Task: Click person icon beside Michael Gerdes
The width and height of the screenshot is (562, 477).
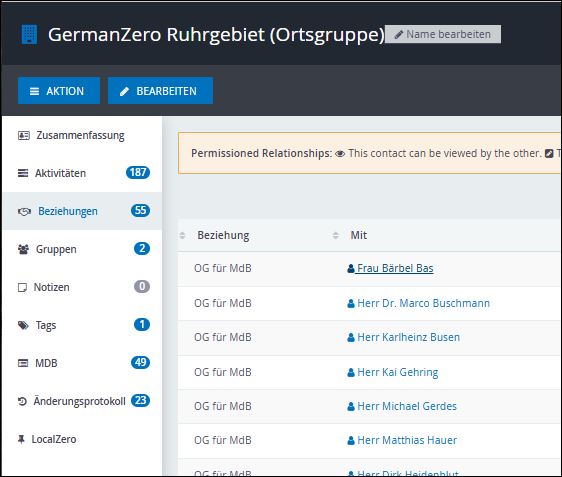Action: point(351,406)
